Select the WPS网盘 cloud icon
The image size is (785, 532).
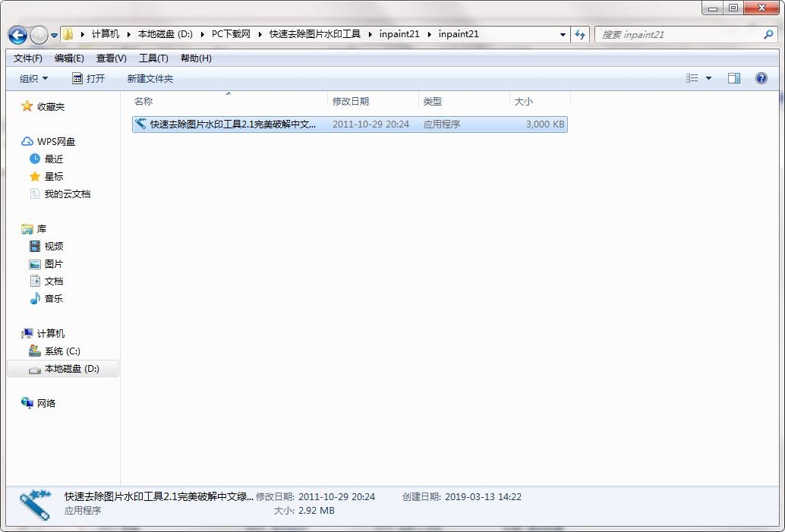pyautogui.click(x=27, y=142)
